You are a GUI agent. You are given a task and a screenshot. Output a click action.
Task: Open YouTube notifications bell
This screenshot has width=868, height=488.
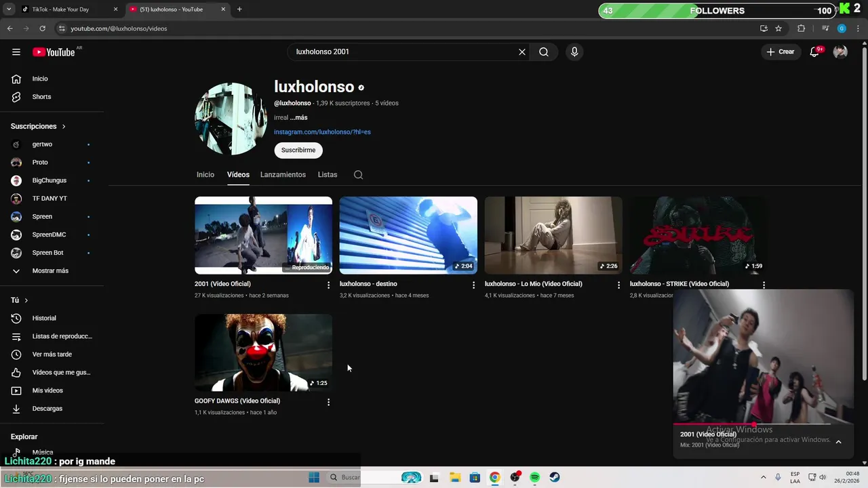click(x=815, y=52)
